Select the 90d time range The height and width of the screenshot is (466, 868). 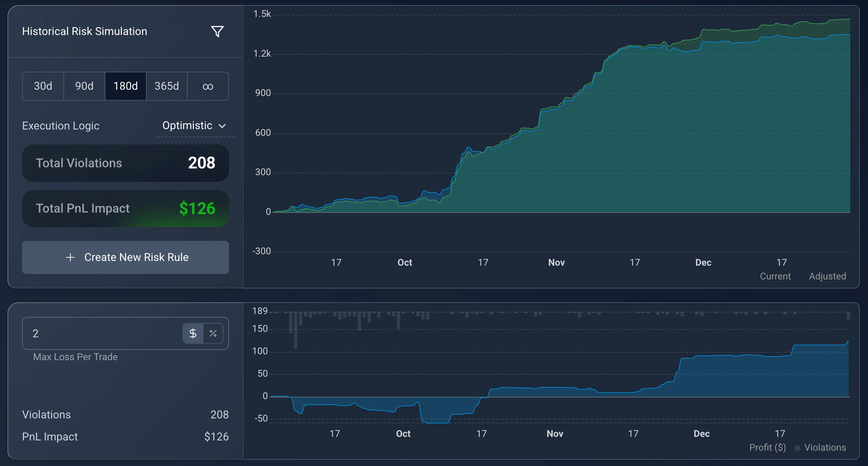(84, 86)
